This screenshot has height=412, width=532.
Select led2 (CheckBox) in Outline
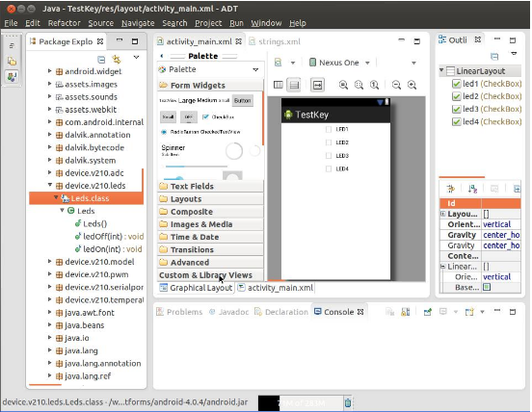[x=487, y=96]
